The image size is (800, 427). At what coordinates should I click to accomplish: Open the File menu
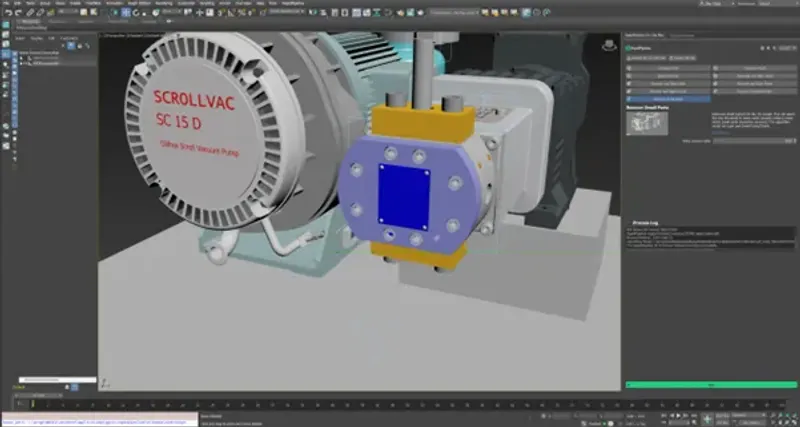6,3
